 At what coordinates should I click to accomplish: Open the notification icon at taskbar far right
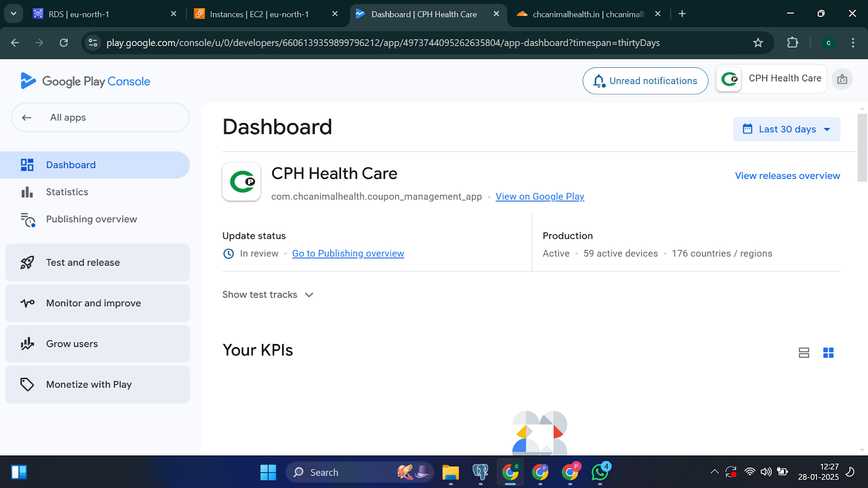[x=851, y=472]
